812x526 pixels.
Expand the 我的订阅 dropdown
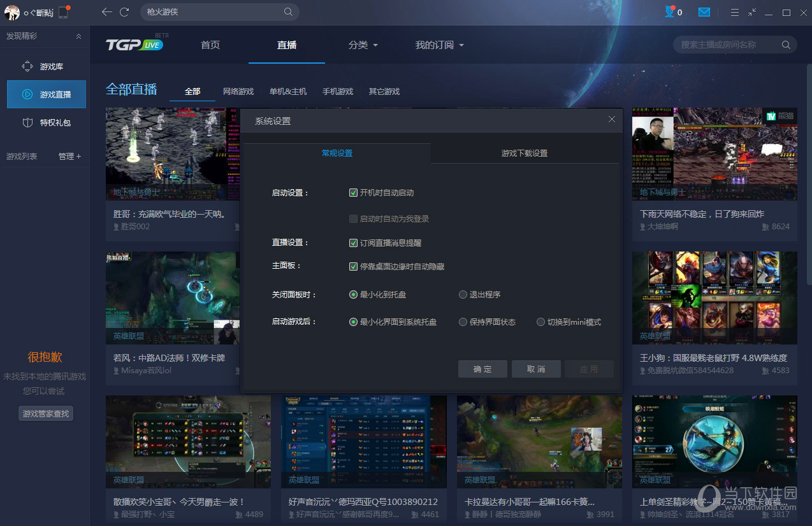click(x=439, y=45)
